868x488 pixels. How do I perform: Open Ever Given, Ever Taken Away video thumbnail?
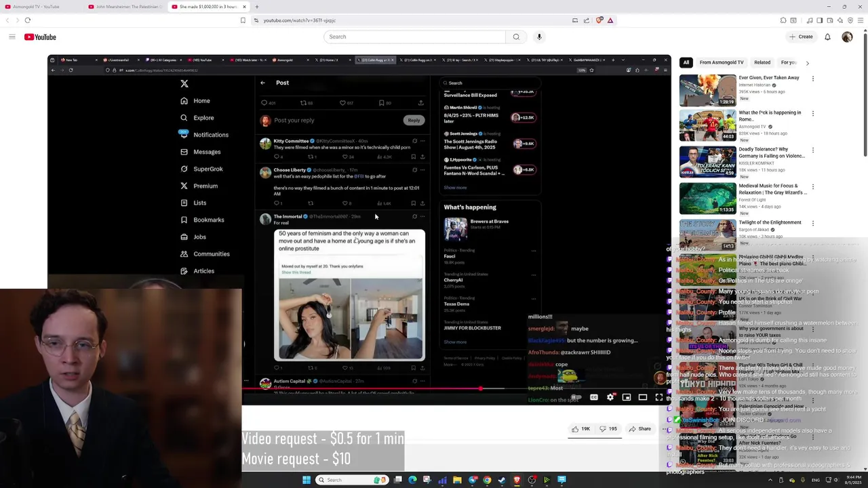(x=707, y=90)
